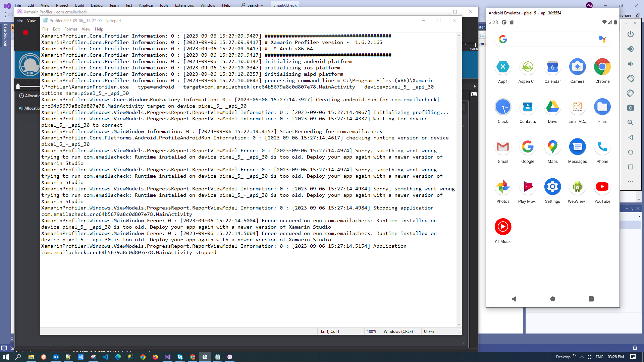Click the emulator zoom magnifier icon
This screenshot has height=362, width=644.
click(631, 123)
